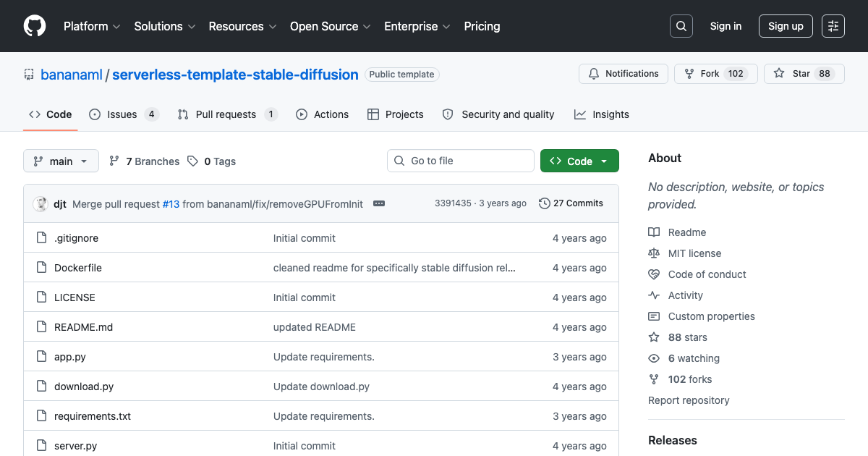This screenshot has height=456, width=868.
Task: Expand the Open Source menu
Action: (330, 26)
